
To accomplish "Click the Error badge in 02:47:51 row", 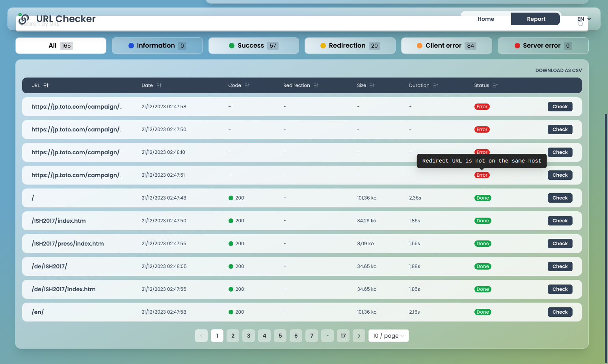I will [x=482, y=175].
